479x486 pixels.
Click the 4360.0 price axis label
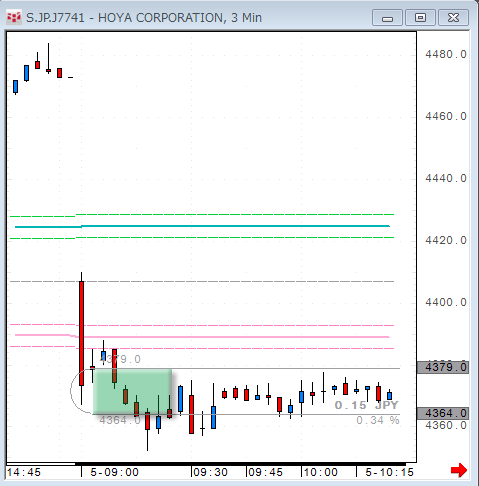[446, 425]
